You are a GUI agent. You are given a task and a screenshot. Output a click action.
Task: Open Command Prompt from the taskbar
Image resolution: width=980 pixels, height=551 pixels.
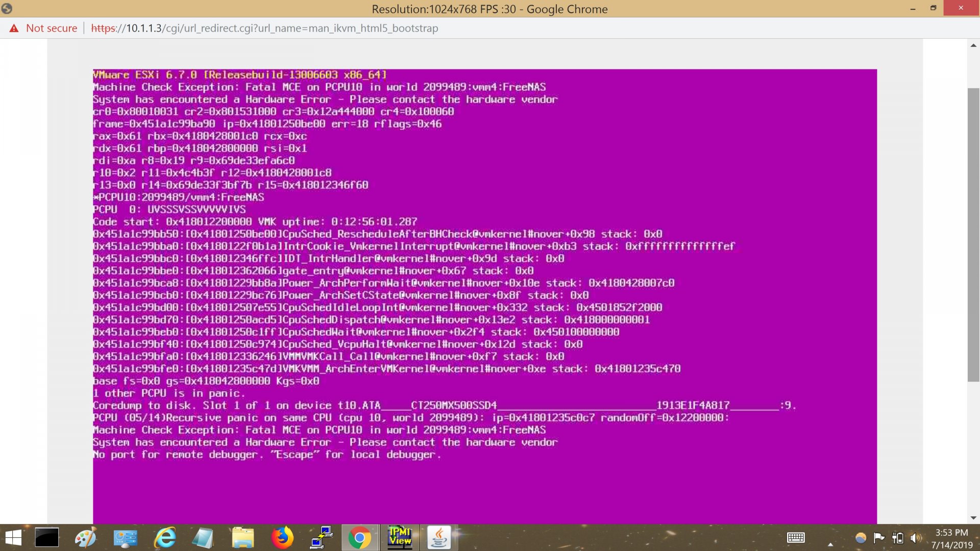coord(46,538)
